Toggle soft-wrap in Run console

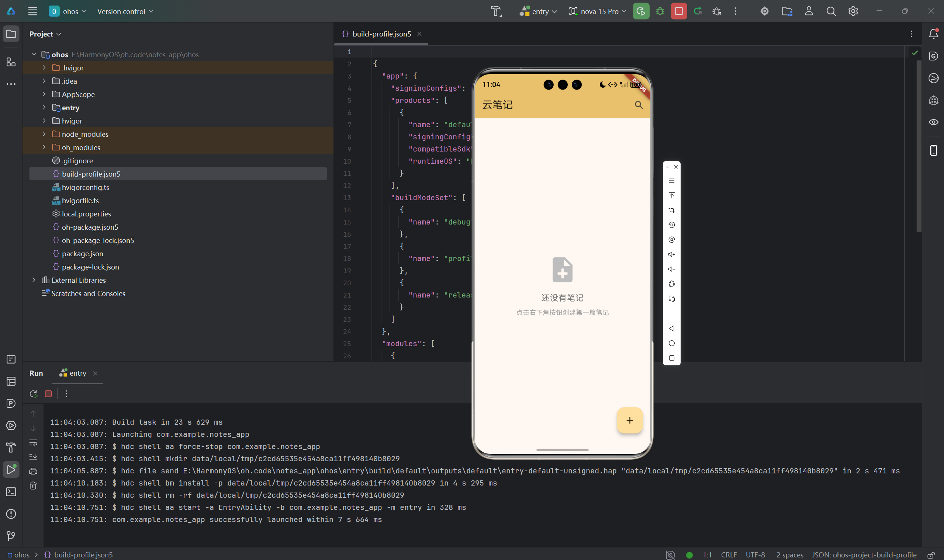click(x=33, y=442)
